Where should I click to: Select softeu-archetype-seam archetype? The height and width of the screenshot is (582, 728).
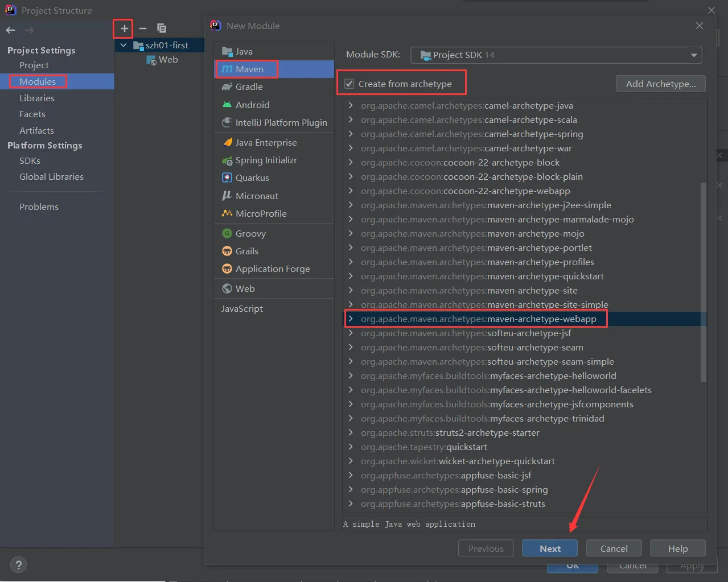tap(472, 347)
